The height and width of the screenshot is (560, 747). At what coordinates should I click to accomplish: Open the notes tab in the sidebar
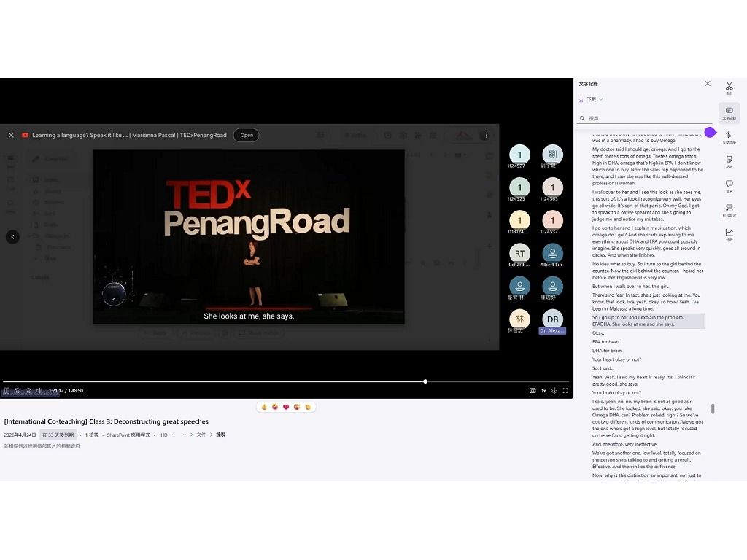(729, 162)
